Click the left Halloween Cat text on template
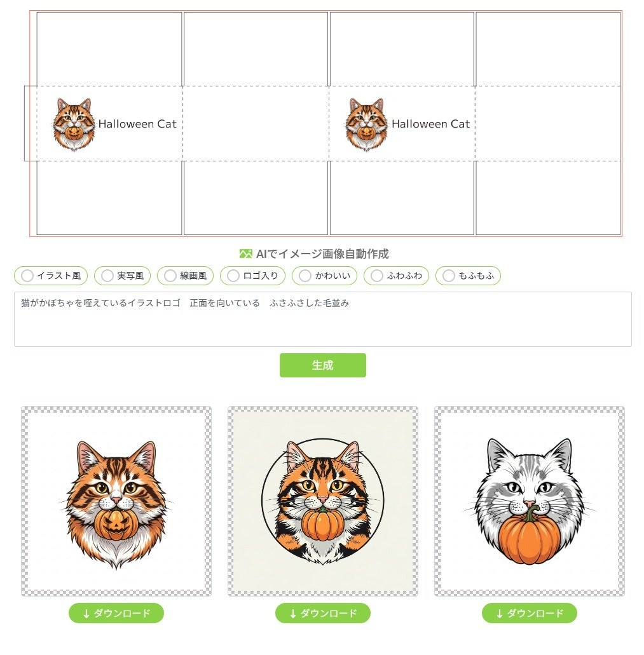 tap(137, 124)
